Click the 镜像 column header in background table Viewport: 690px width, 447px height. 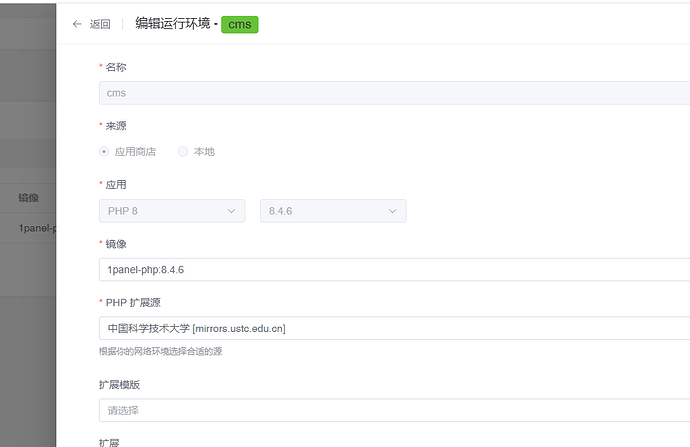pyautogui.click(x=29, y=198)
